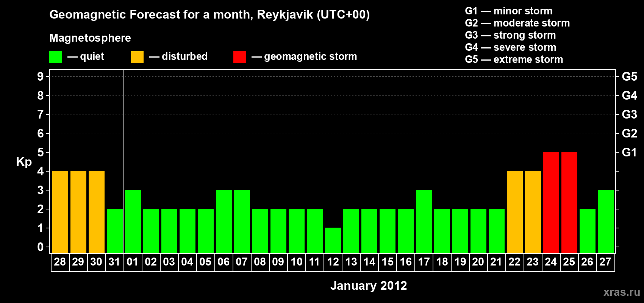This screenshot has width=644, height=303.
Task: Select the green bar for January 26
Action: (x=588, y=231)
